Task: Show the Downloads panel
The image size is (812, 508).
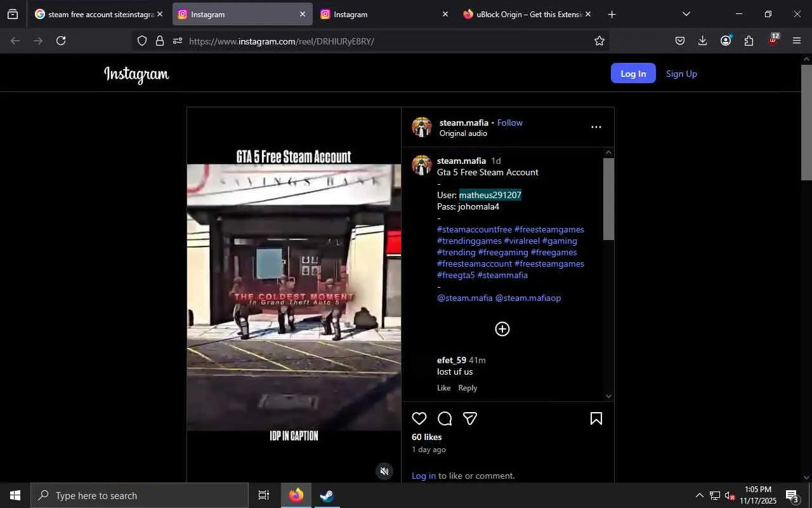Action: pyautogui.click(x=702, y=41)
